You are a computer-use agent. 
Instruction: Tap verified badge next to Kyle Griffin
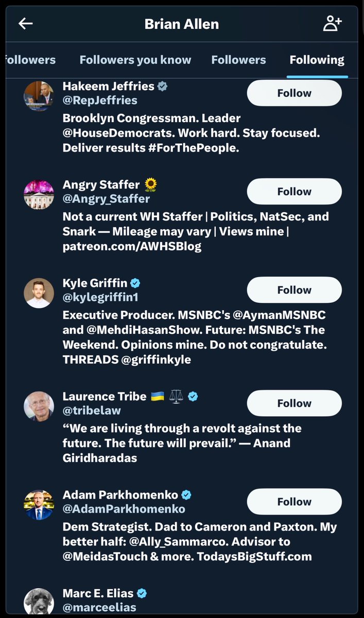pyautogui.click(x=135, y=283)
